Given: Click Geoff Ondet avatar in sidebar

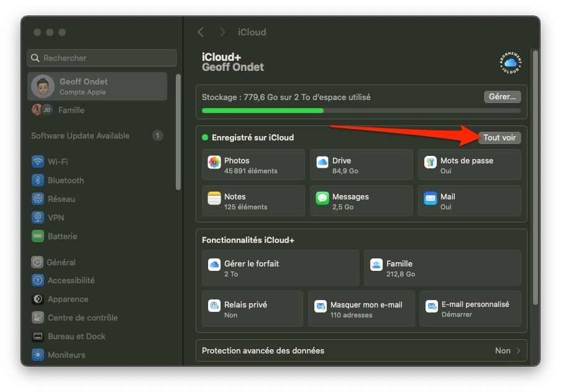Looking at the screenshot, I should click(x=43, y=86).
